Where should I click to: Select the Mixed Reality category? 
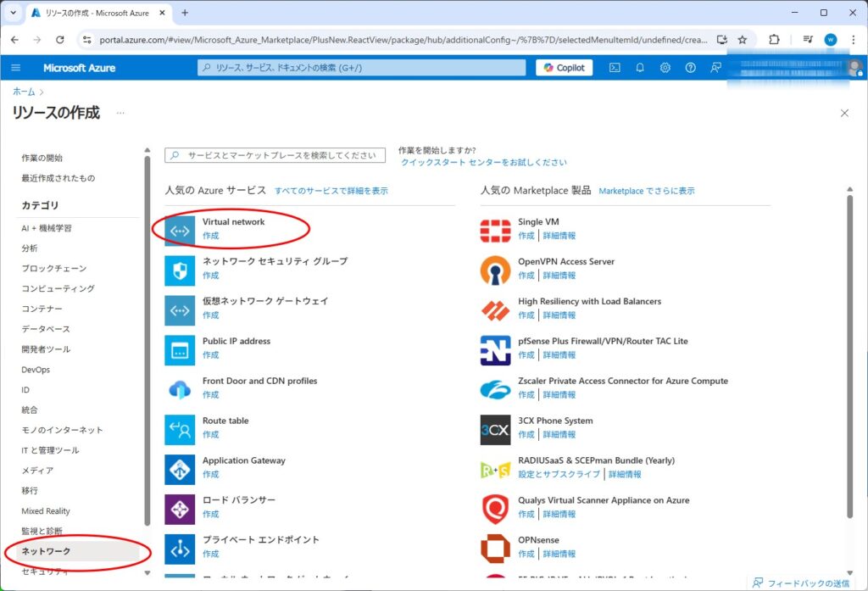(x=46, y=511)
